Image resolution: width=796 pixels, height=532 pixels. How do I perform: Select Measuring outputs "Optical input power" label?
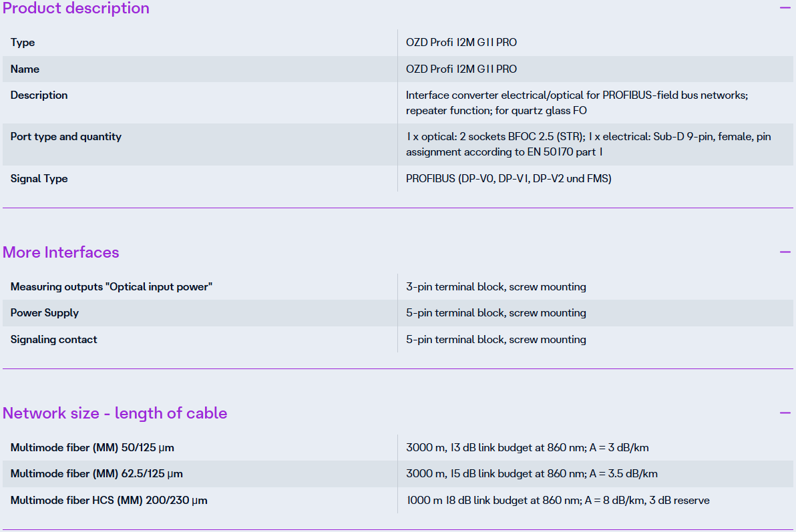pos(111,287)
